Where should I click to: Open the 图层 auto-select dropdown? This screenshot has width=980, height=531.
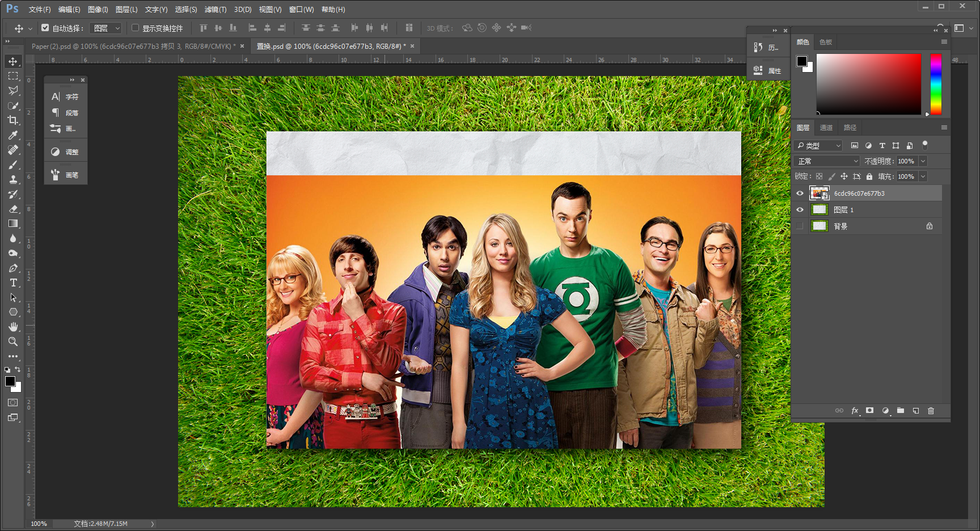tap(106, 28)
